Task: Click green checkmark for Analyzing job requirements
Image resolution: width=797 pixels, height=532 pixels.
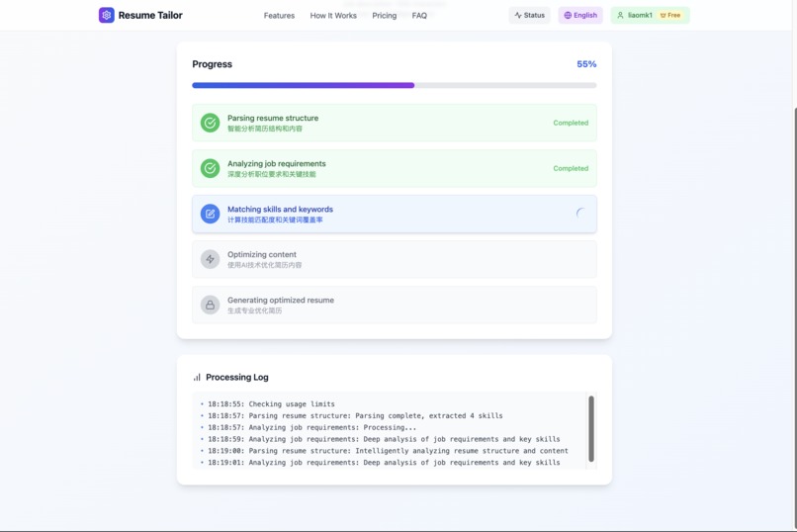Action: click(210, 168)
